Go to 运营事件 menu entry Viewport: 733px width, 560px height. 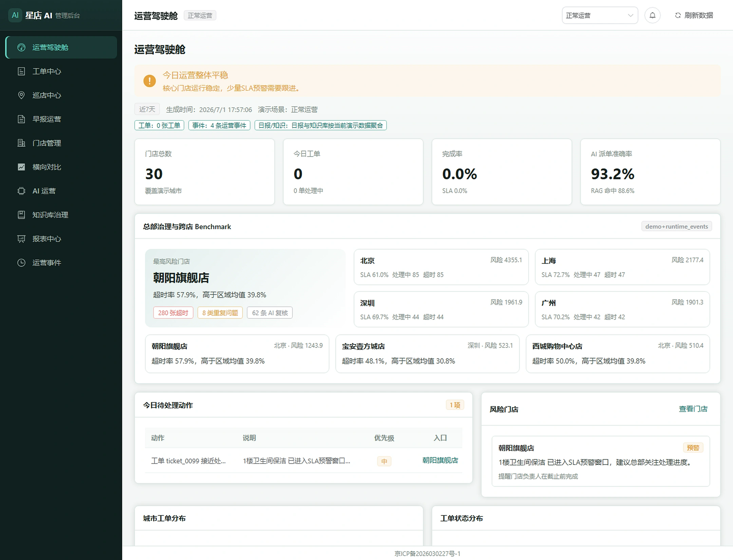coord(61,263)
